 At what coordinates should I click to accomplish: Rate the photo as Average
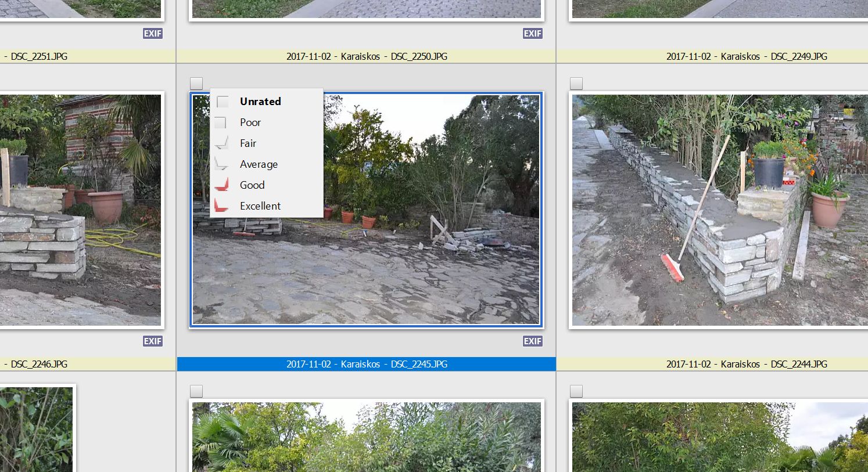tap(267, 164)
